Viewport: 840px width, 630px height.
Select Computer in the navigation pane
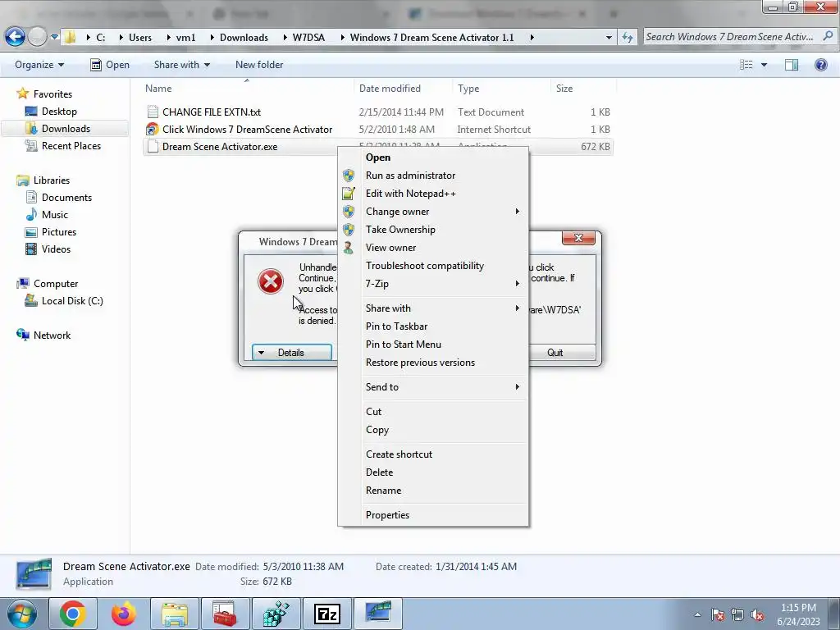(x=56, y=284)
